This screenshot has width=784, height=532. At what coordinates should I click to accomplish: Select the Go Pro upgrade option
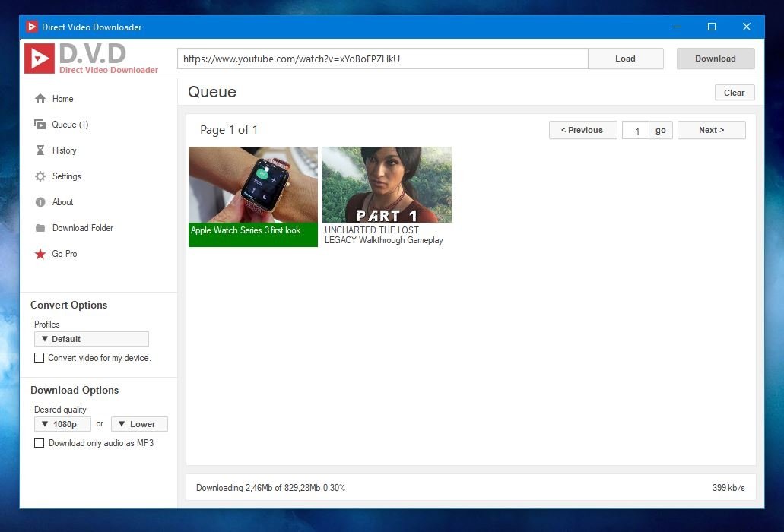coord(65,254)
